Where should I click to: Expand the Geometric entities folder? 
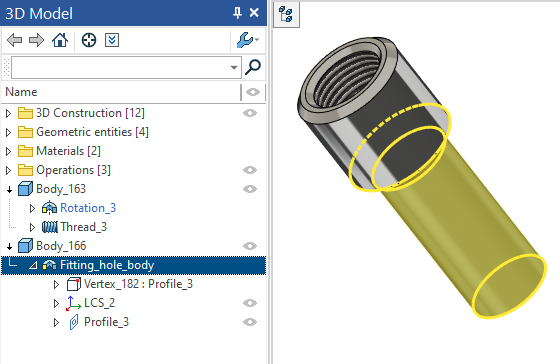[9, 132]
